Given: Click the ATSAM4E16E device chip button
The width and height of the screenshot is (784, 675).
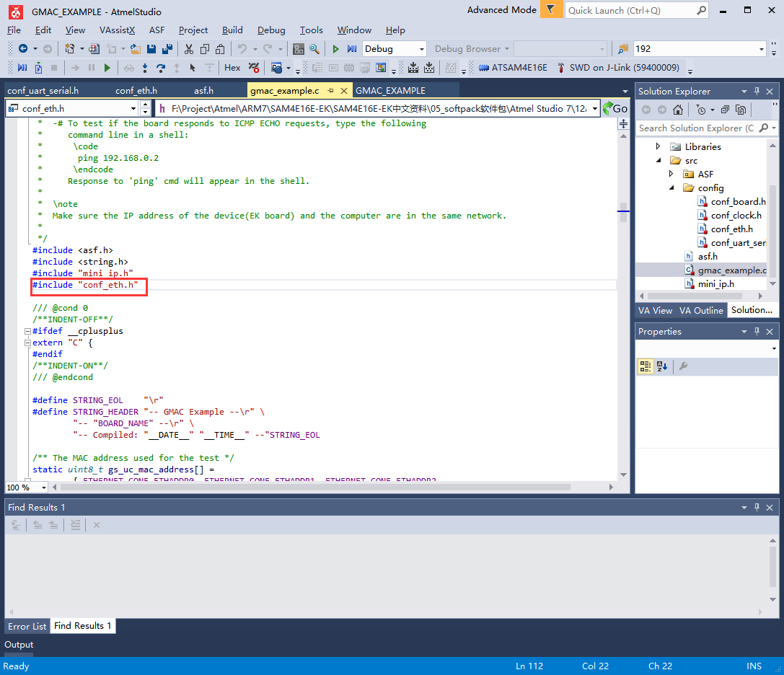Looking at the screenshot, I should point(513,68).
